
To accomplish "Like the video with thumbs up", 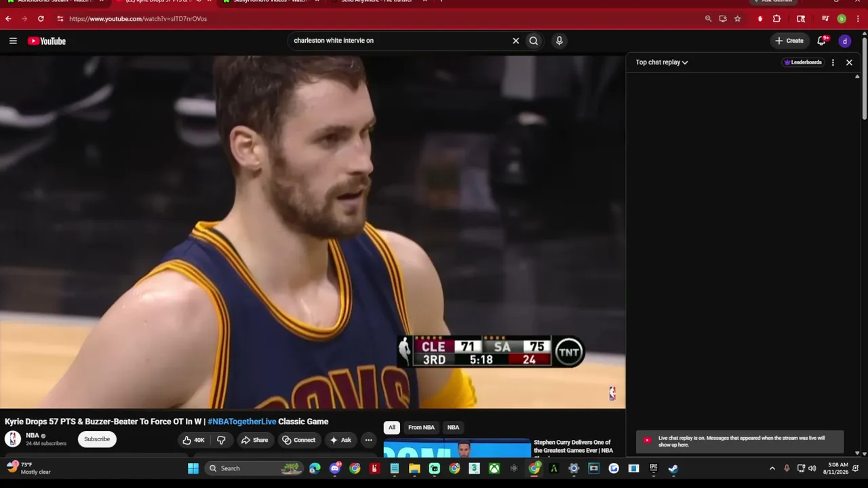I will tap(193, 440).
